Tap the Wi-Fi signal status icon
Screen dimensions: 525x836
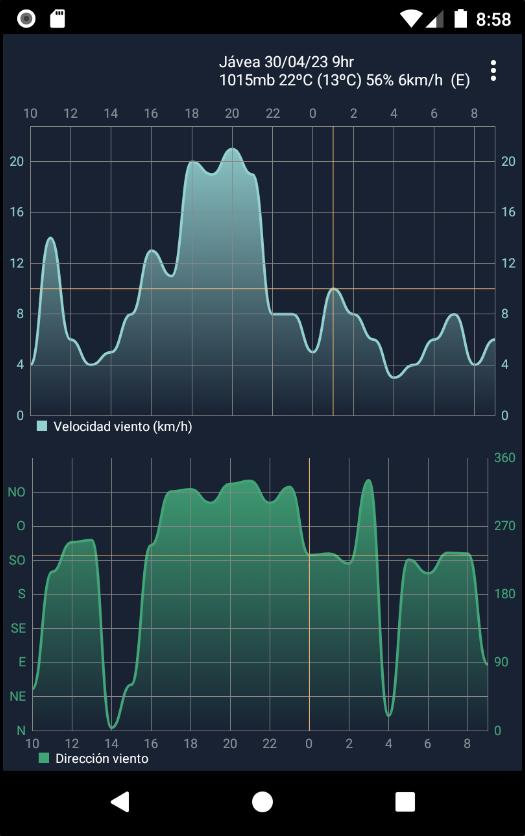click(x=411, y=19)
